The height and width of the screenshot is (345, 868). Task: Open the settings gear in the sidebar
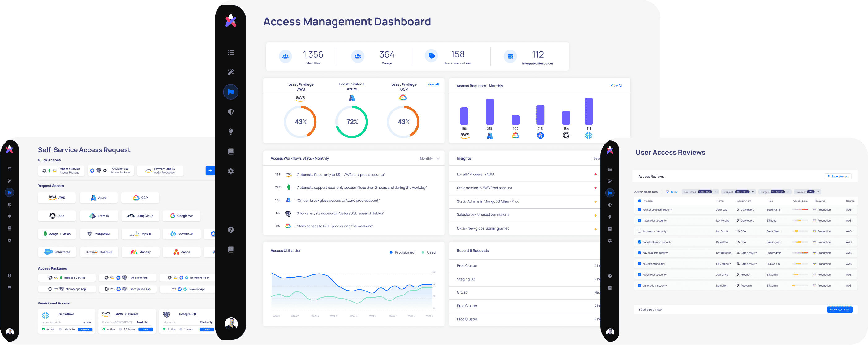(231, 171)
